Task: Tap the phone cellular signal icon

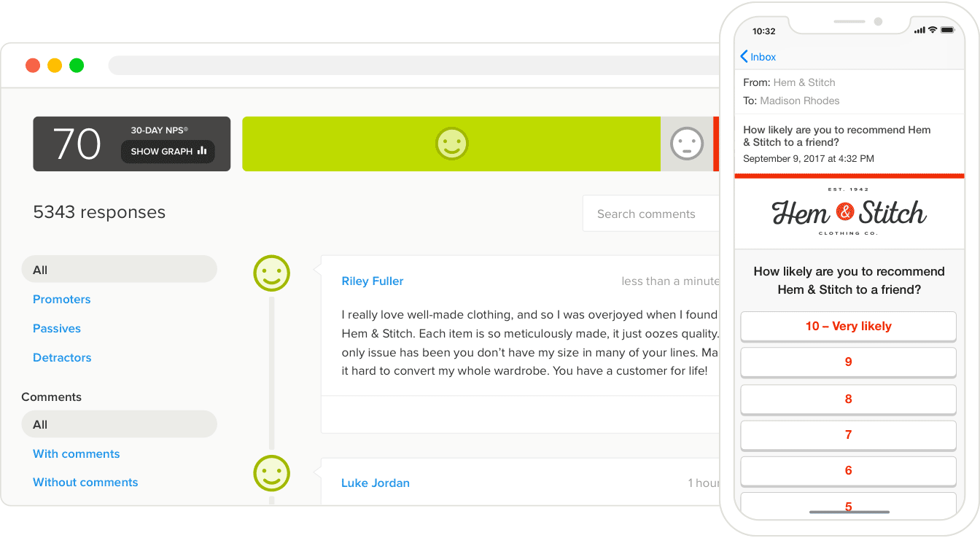Action: (919, 30)
